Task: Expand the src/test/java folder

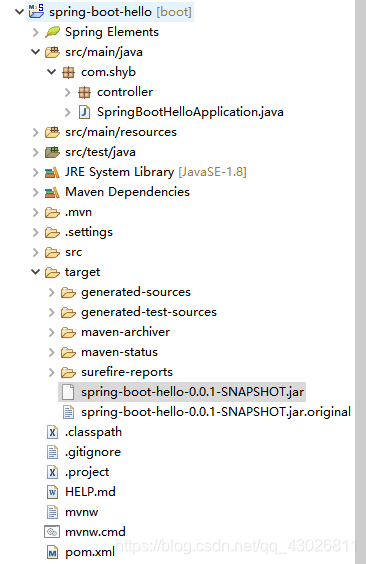Action: point(36,153)
